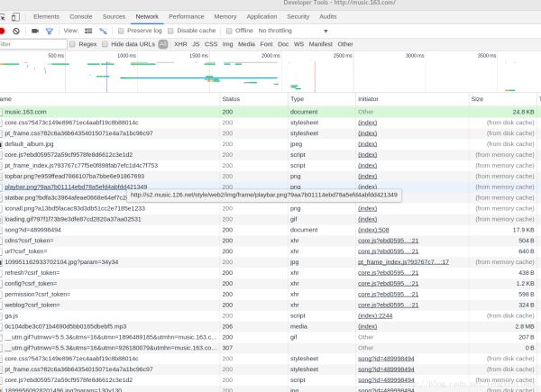Toggle the filter funnel icon
The height and width of the screenshot is (392, 541).
(50, 31)
